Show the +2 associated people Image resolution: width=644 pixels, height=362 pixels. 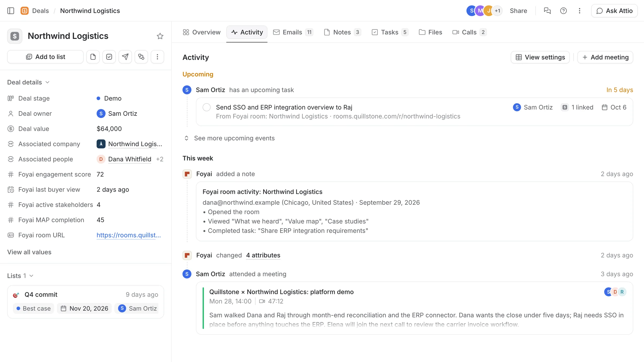click(160, 159)
